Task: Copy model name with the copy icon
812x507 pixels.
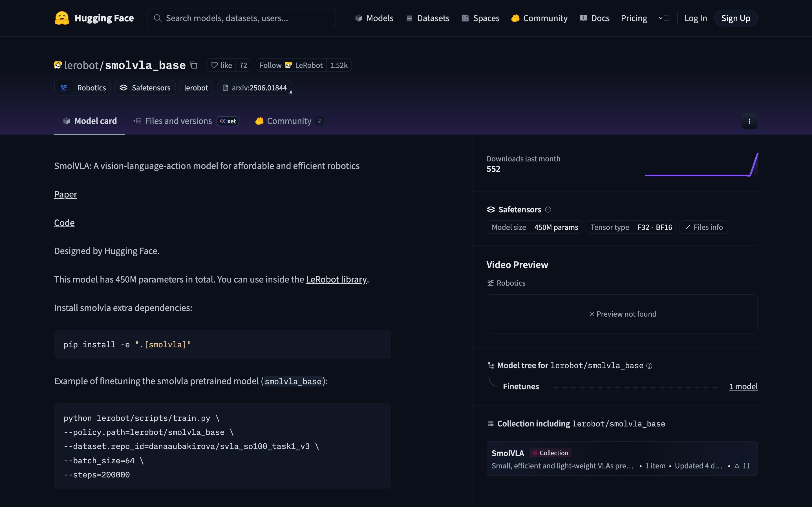Action: (194, 65)
